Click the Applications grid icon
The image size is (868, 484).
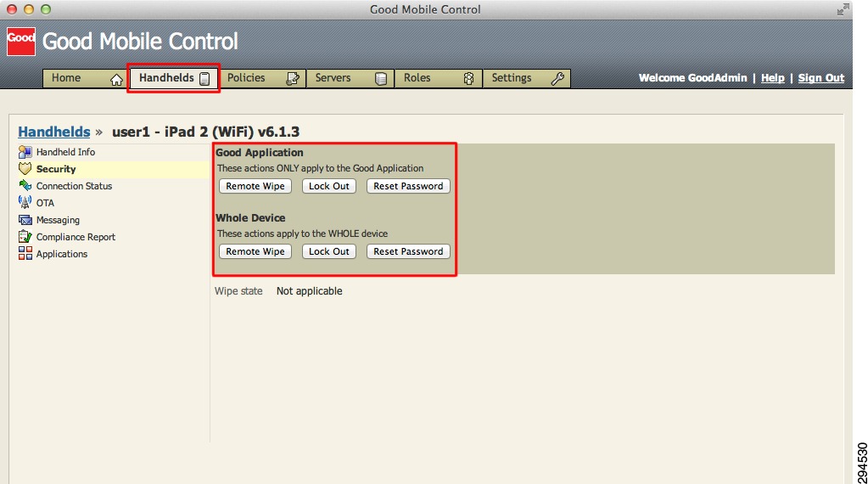click(25, 253)
